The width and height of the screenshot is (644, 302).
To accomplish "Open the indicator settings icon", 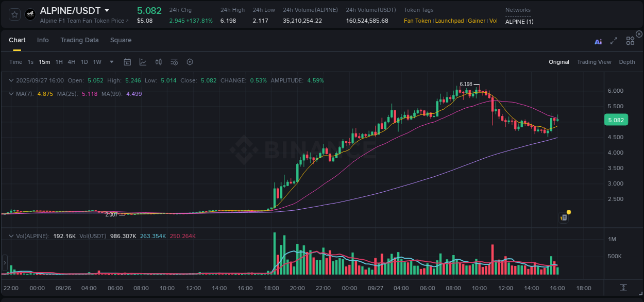I will (x=174, y=61).
